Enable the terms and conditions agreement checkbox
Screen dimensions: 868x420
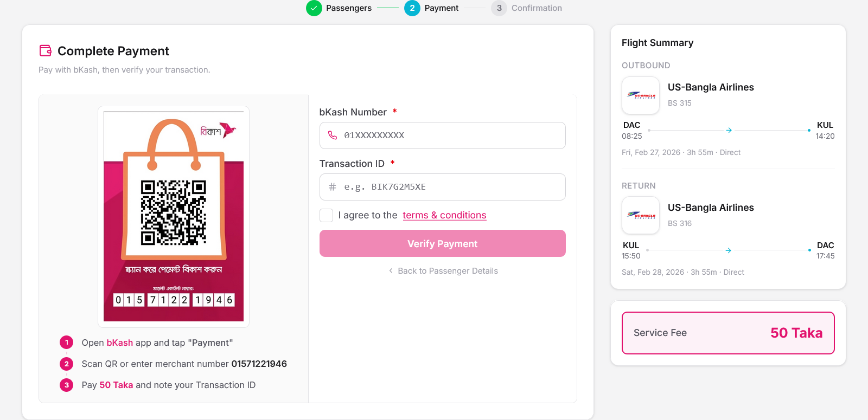(326, 215)
